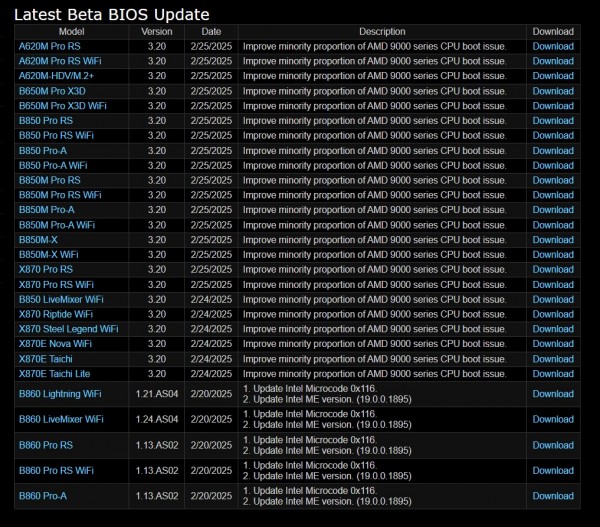Open the B850M Pro RS WiFi link
Image resolution: width=600 pixels, height=527 pixels.
(x=60, y=195)
